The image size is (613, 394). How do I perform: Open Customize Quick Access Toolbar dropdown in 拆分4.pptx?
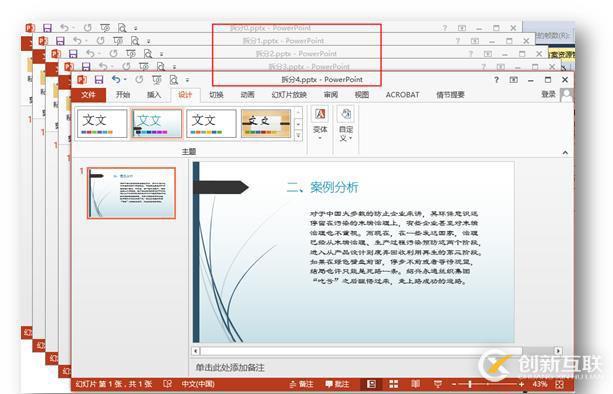point(187,80)
